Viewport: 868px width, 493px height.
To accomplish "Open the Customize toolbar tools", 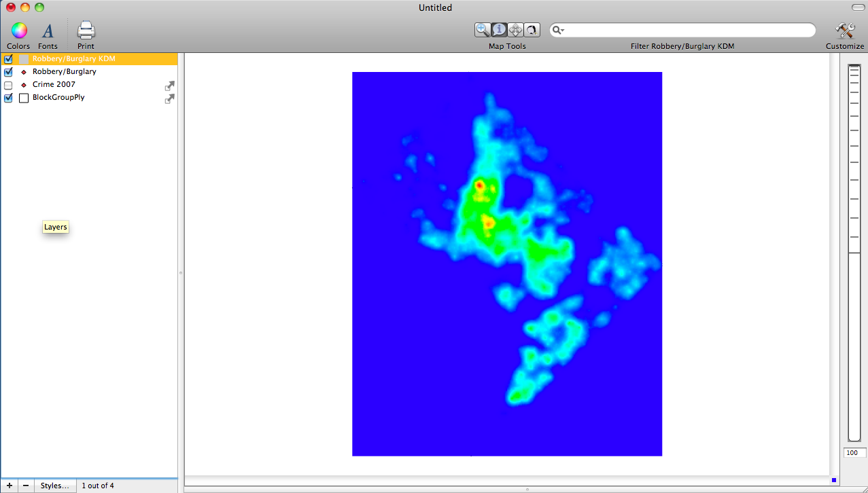I will pos(844,31).
